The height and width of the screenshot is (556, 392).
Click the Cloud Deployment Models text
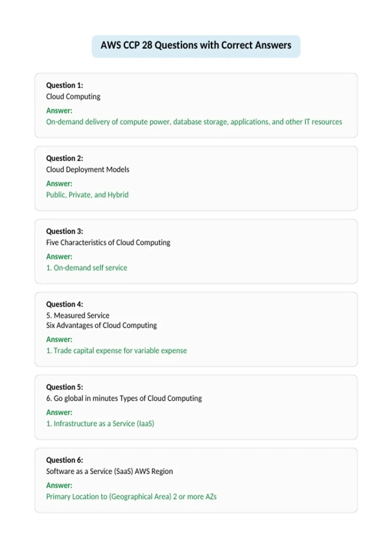(x=88, y=169)
